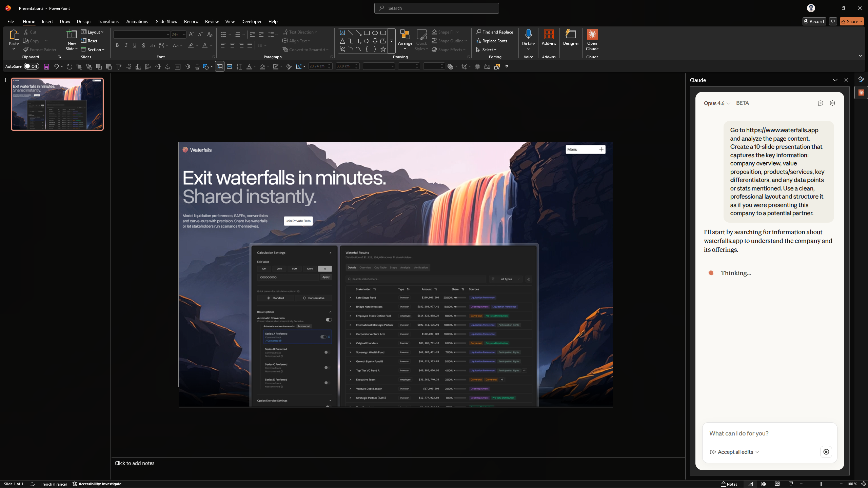The height and width of the screenshot is (488, 868).
Task: Open the Opus 4.6 model dropdown
Action: 717,103
